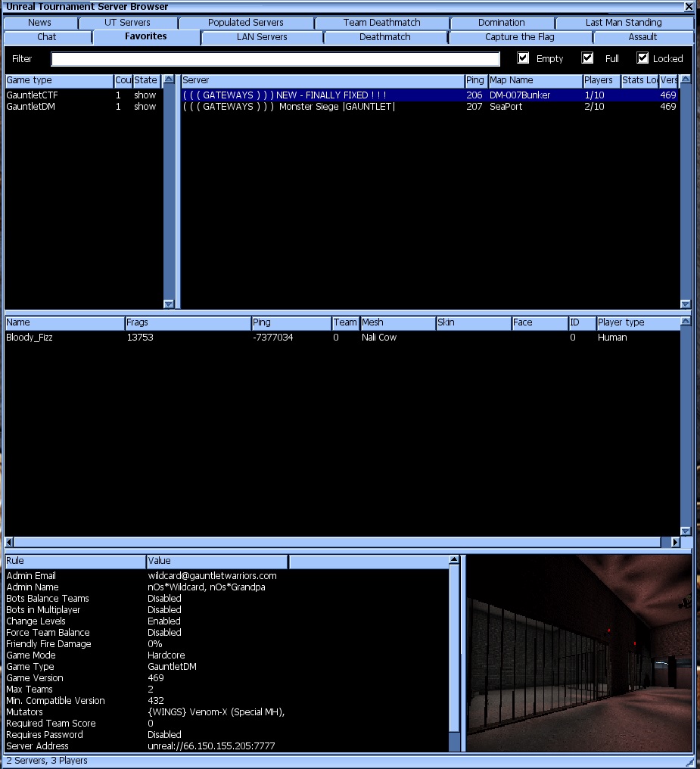
Task: Click the server list scroll up arrow
Action: coord(686,79)
